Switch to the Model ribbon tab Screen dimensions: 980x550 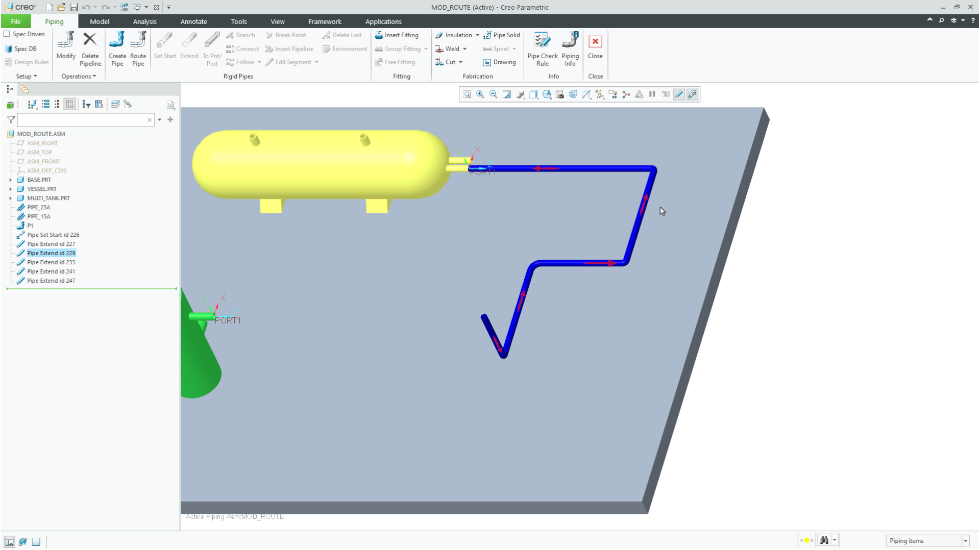click(100, 21)
